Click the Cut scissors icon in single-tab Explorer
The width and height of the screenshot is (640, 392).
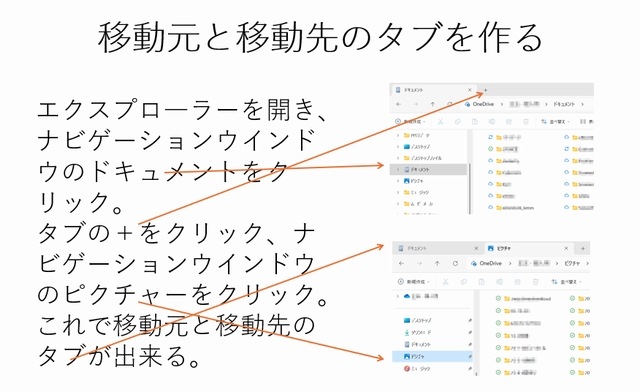440,122
